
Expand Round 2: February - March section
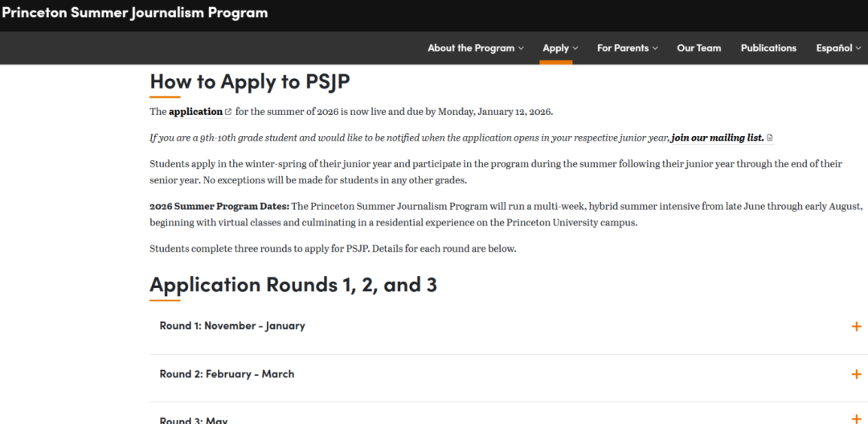pyautogui.click(x=227, y=374)
